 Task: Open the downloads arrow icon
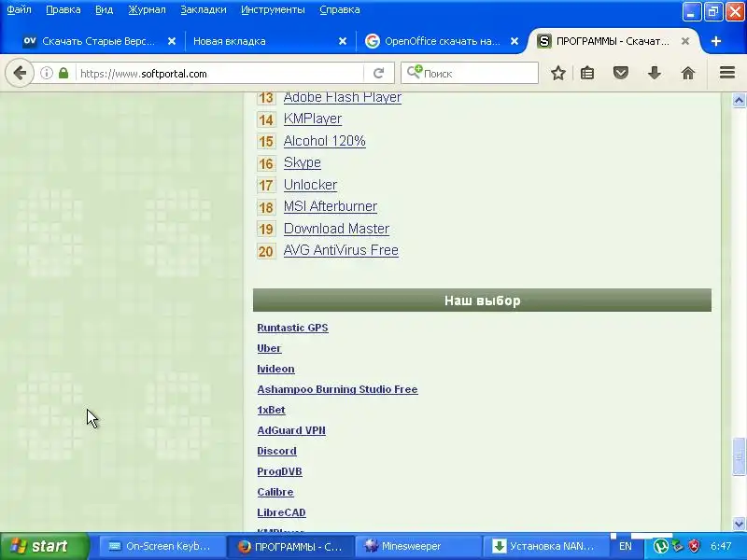point(655,74)
